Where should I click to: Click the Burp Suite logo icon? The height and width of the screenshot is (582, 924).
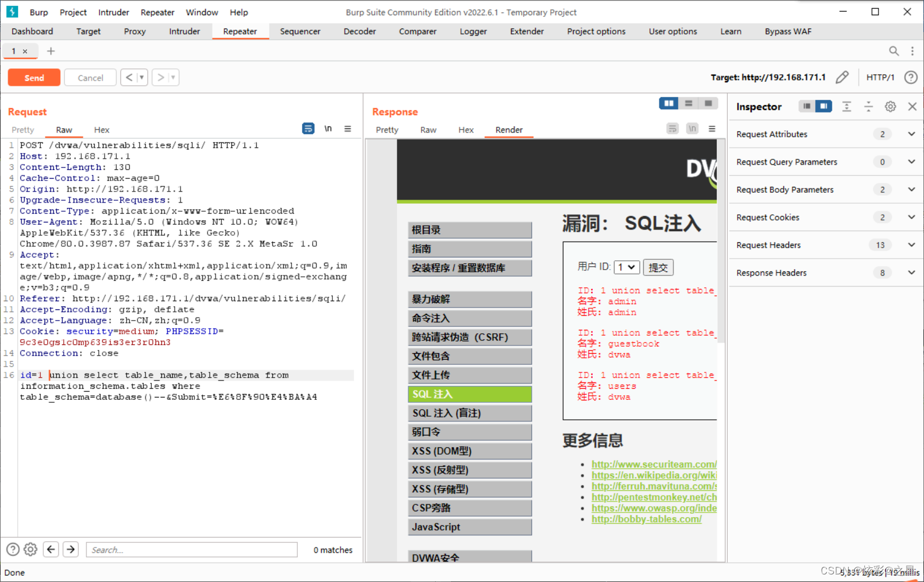click(12, 12)
